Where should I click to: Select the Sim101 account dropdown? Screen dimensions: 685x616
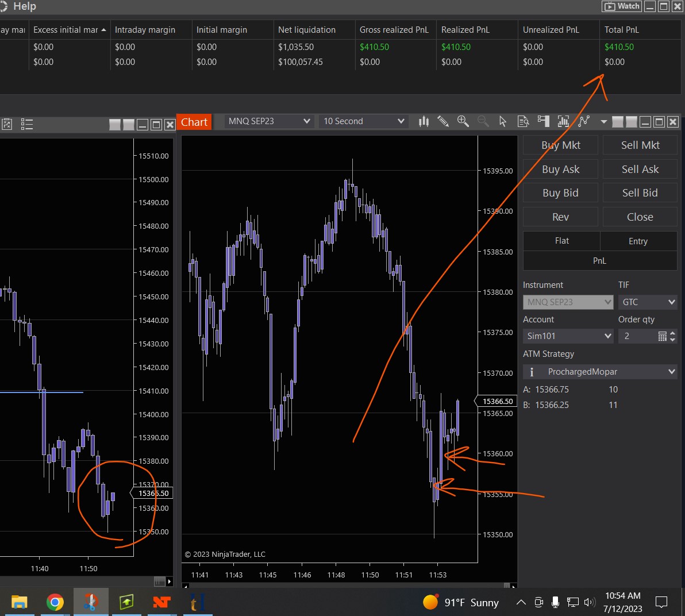[x=568, y=336]
